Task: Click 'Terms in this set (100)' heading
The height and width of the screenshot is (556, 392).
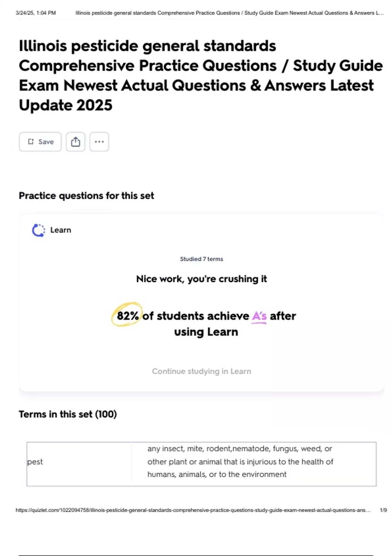Action: coord(68,414)
